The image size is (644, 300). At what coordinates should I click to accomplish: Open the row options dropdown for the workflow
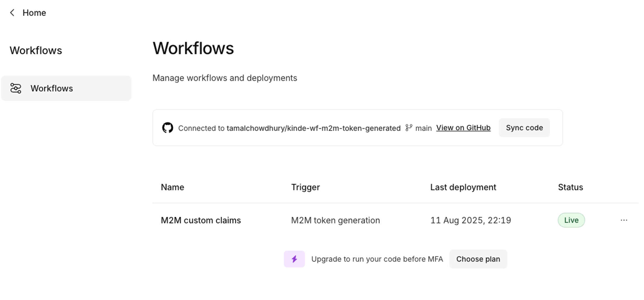(x=624, y=220)
